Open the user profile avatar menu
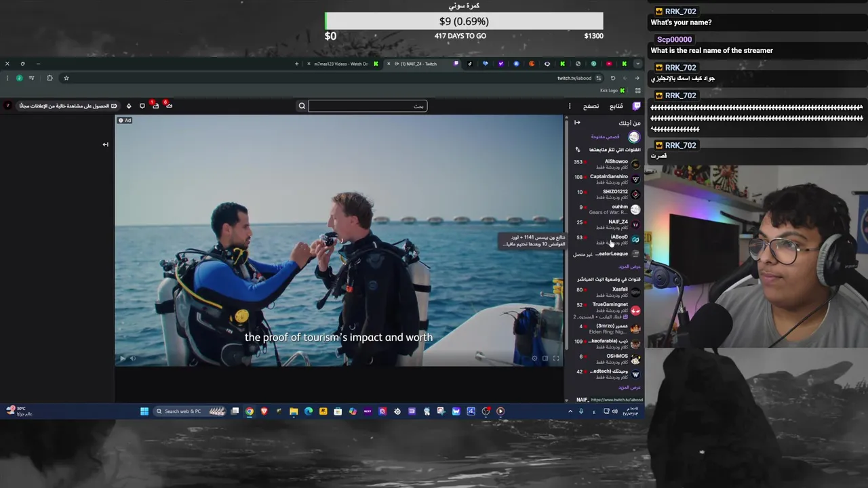Image resolution: width=868 pixels, height=488 pixels. pyautogui.click(x=7, y=106)
